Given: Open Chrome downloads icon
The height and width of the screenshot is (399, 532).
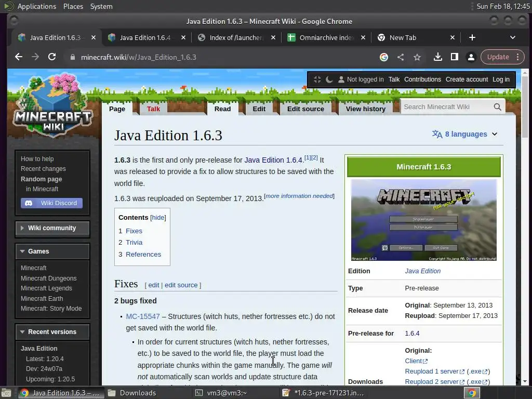Looking at the screenshot, I should pyautogui.click(x=437, y=57).
